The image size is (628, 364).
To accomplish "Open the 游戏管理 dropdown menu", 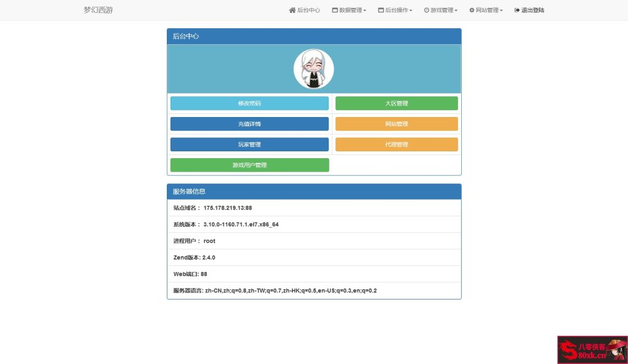I will click(439, 10).
